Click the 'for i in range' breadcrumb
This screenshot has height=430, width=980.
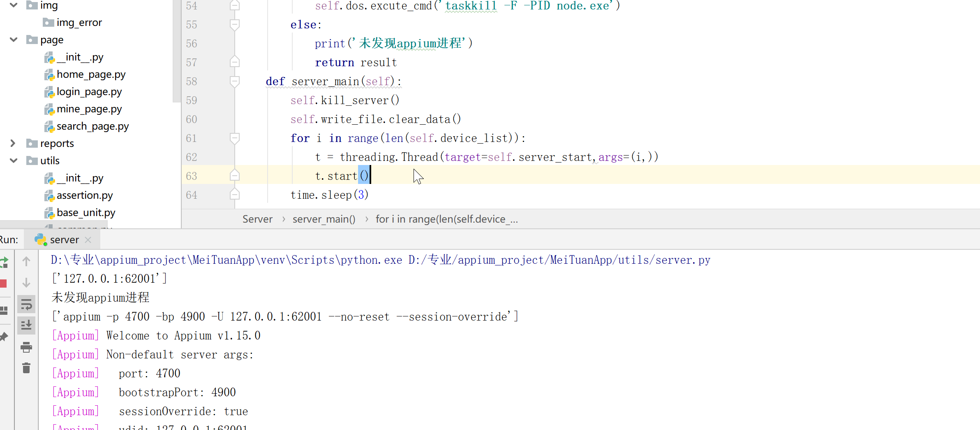(x=446, y=219)
